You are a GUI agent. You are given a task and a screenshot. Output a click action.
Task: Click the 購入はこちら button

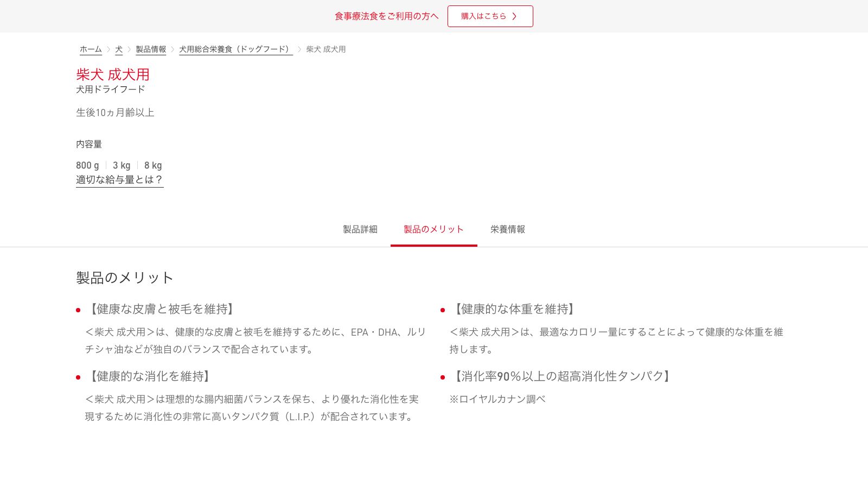490,16
